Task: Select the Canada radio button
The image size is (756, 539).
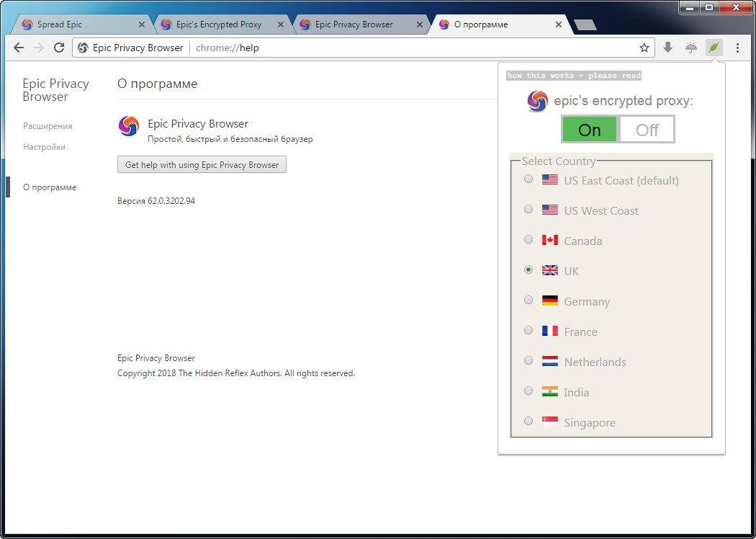Action: [528, 239]
